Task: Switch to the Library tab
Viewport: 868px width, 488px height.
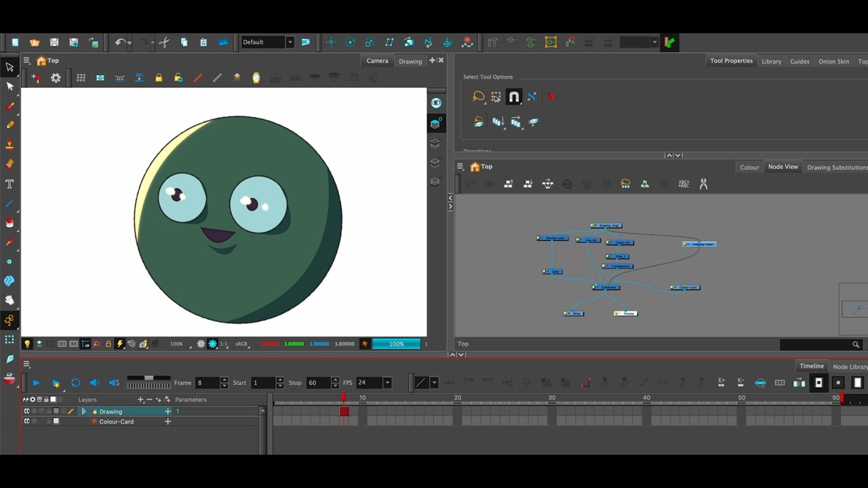Action: tap(771, 61)
